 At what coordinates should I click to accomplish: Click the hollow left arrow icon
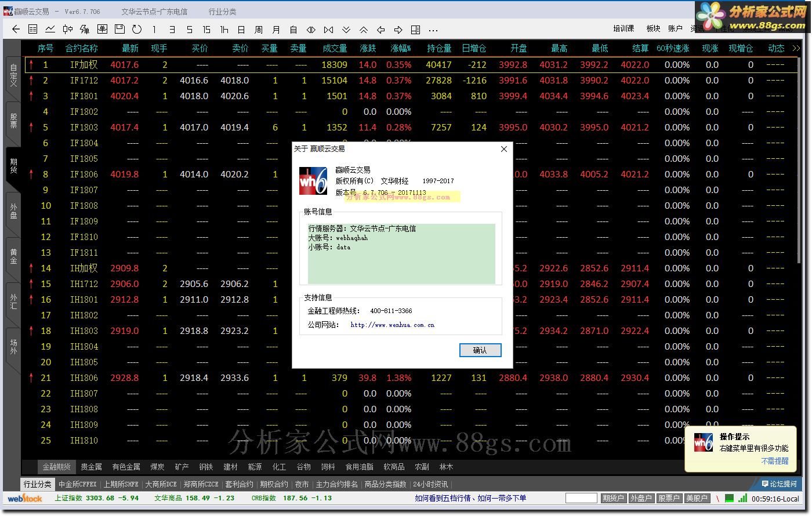381,29
